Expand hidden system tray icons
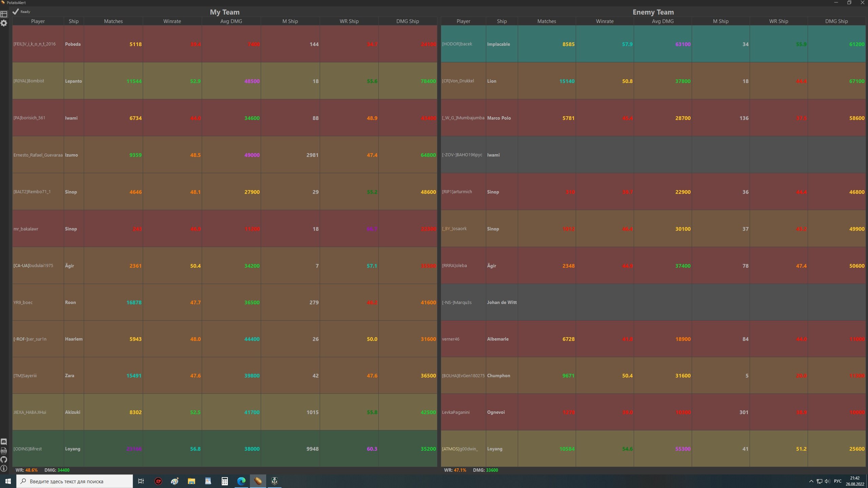Viewport: 868px width, 488px height. 811,481
